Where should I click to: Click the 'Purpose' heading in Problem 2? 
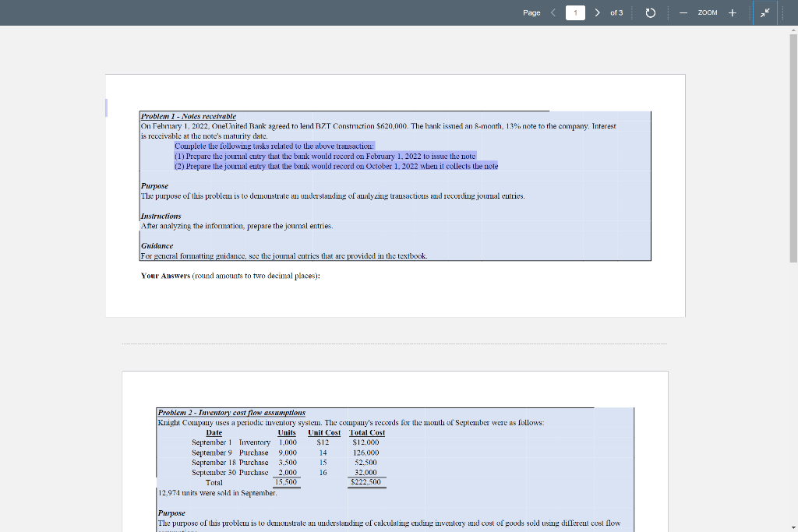pyautogui.click(x=171, y=513)
